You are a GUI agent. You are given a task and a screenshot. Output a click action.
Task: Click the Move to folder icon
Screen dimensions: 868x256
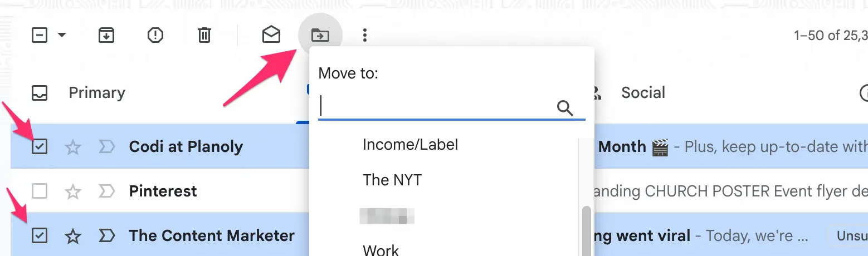pos(320,36)
